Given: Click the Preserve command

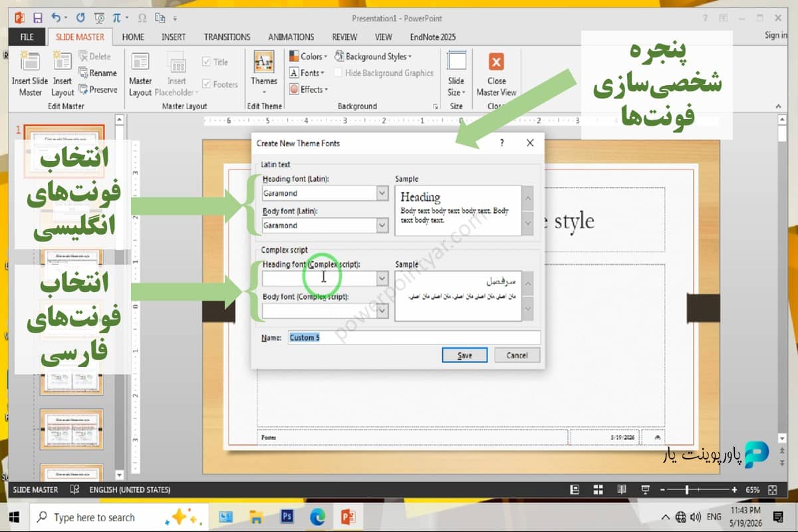Looking at the screenshot, I should [98, 90].
